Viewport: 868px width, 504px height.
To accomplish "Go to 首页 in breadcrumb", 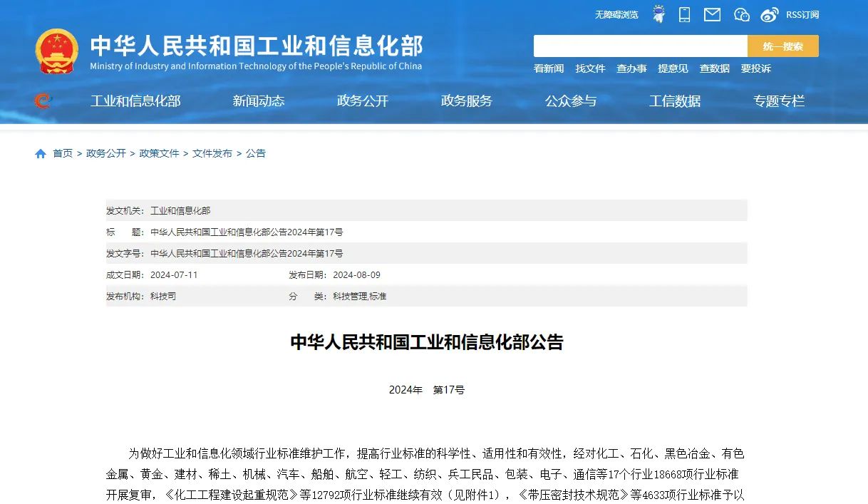I will click(63, 153).
